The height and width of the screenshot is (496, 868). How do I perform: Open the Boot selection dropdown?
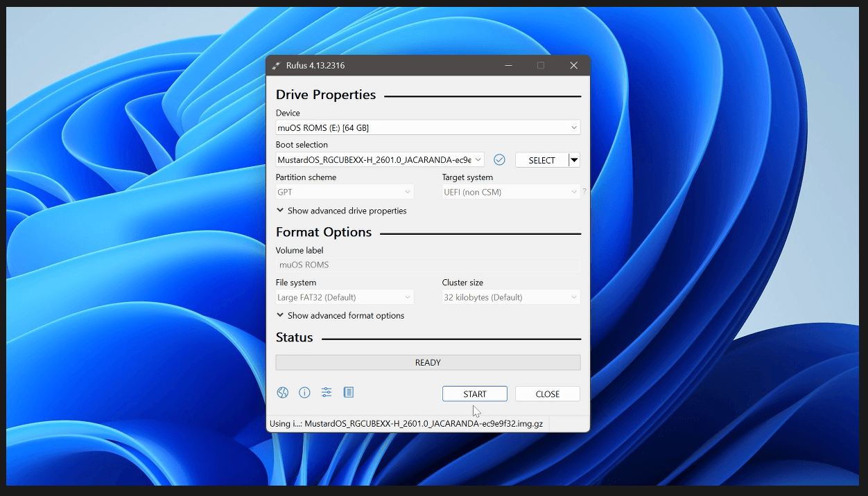(x=380, y=160)
